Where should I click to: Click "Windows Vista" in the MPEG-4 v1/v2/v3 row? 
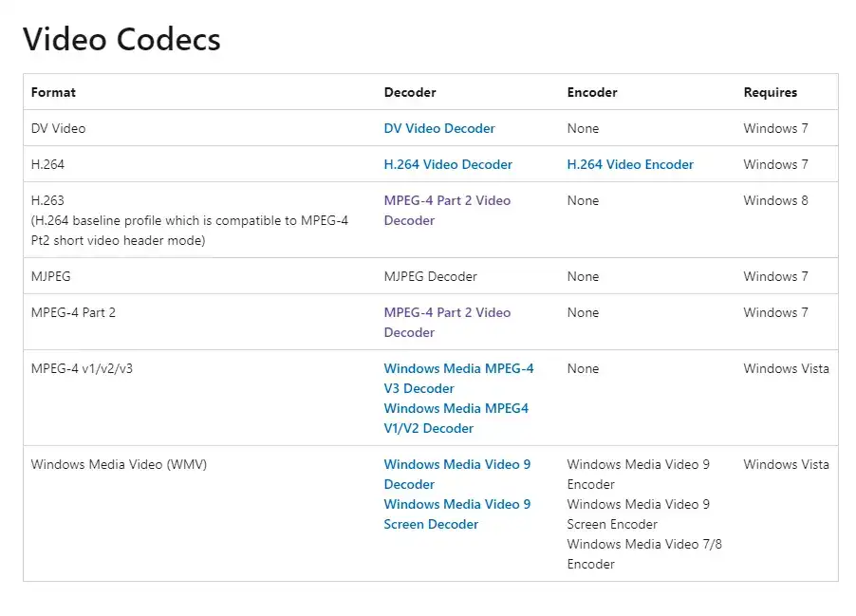[x=786, y=368]
